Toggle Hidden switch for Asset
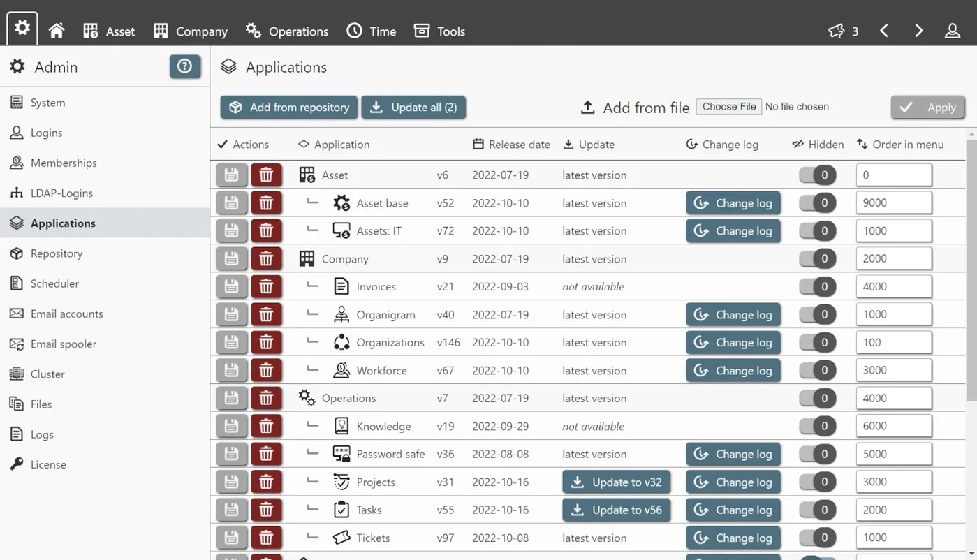977x560 pixels. tap(817, 175)
